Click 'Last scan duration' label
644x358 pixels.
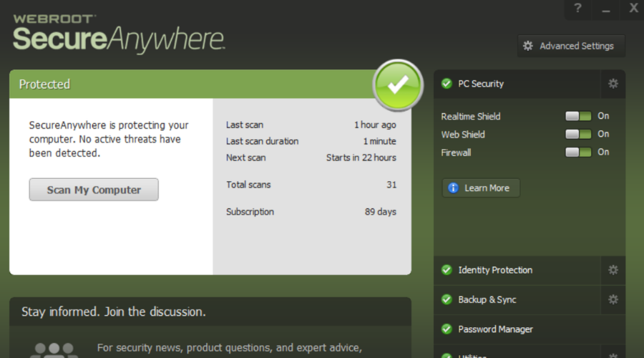(x=262, y=141)
